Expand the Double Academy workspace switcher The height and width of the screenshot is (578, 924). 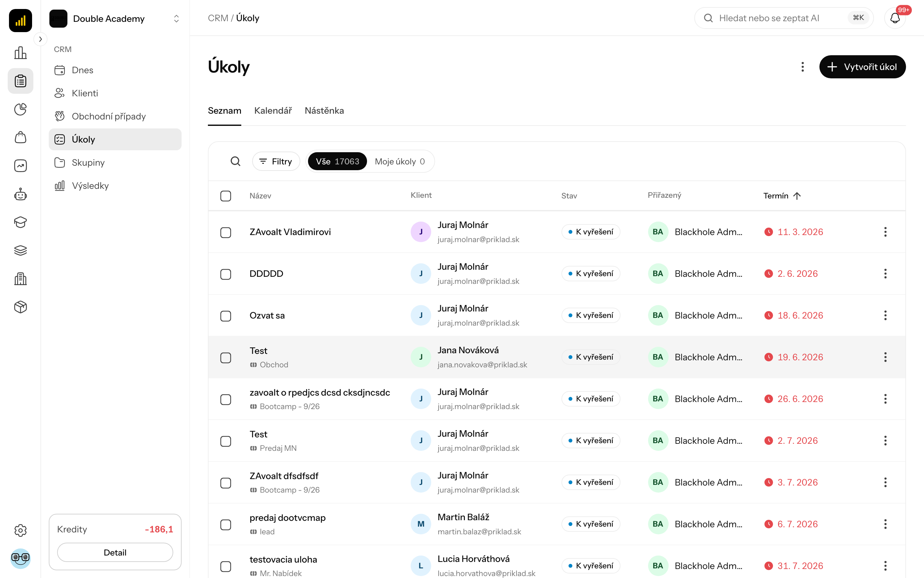point(115,19)
